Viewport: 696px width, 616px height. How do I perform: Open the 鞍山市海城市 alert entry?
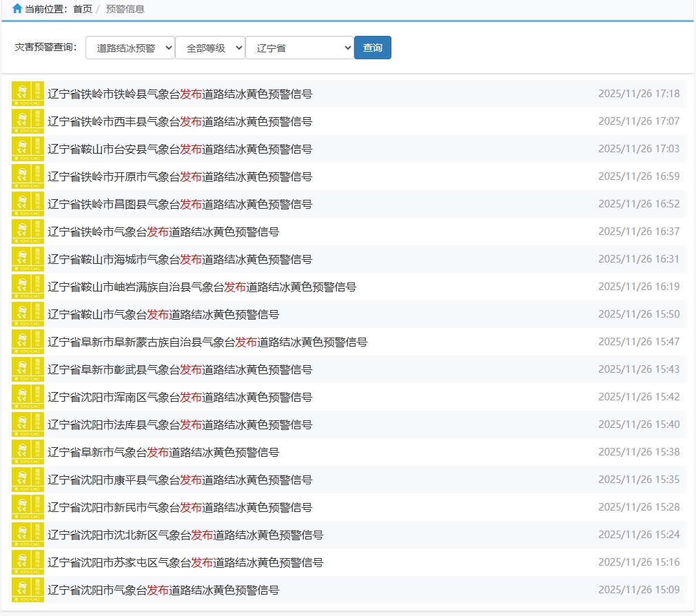[x=180, y=259]
